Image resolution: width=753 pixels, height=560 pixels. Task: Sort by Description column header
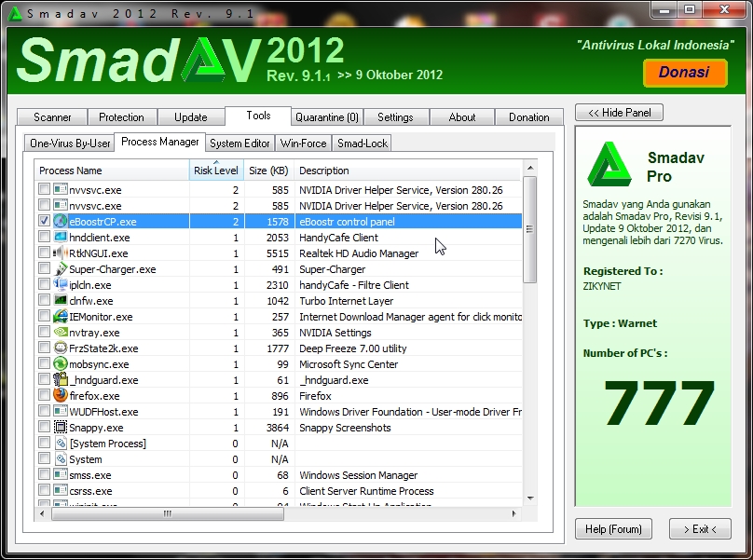click(x=407, y=171)
